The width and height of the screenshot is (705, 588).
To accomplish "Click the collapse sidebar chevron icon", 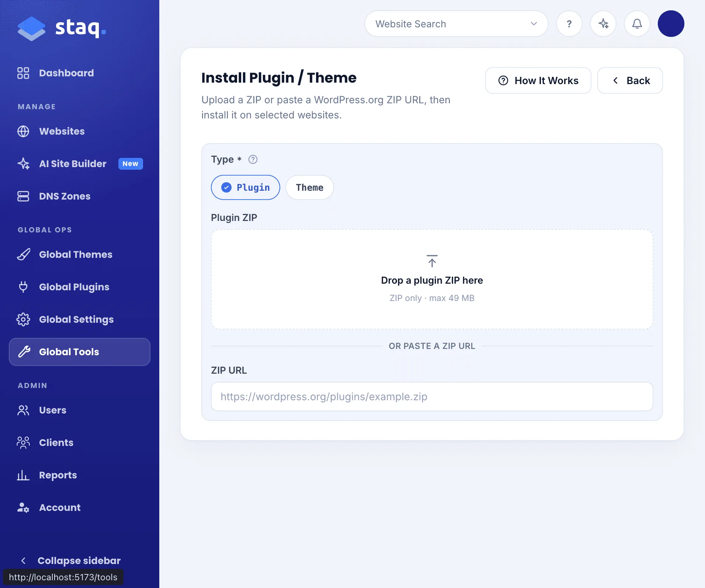I will tap(23, 561).
